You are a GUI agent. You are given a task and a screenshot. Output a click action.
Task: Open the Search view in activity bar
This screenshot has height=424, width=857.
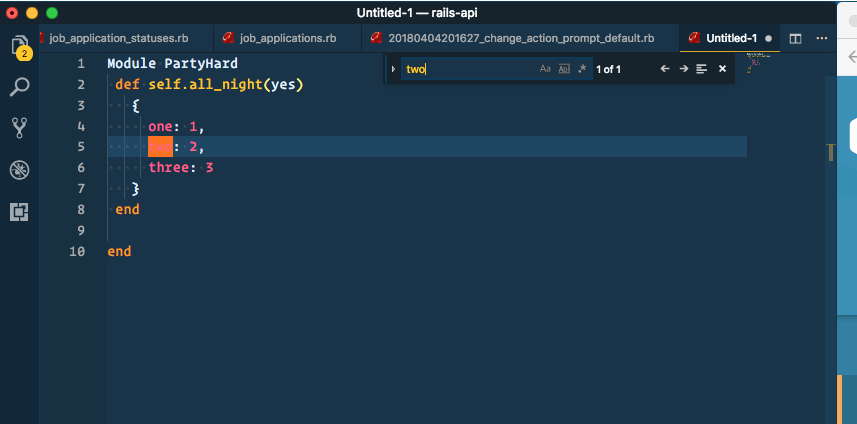[20, 87]
